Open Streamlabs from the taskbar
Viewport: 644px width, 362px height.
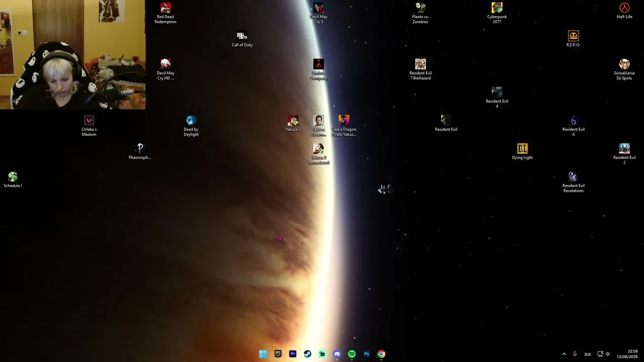[322, 354]
